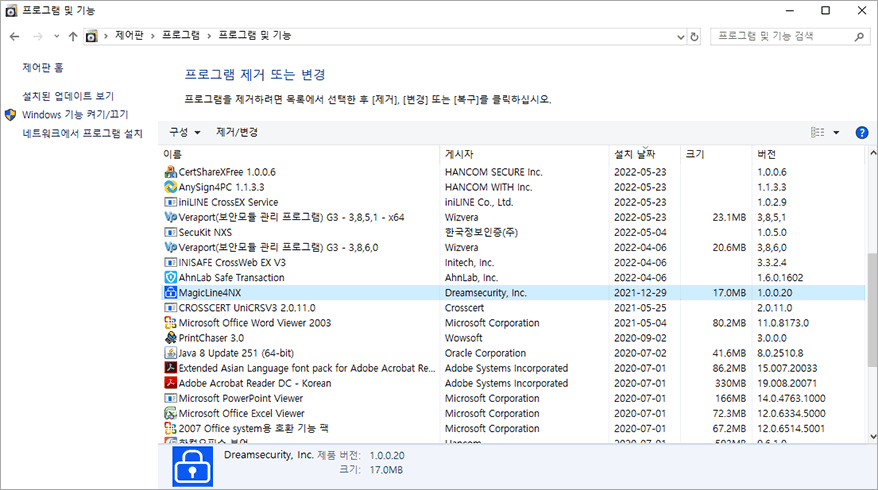Image resolution: width=878 pixels, height=490 pixels.
Task: Click the CertShareXFree program icon
Action: [x=170, y=172]
